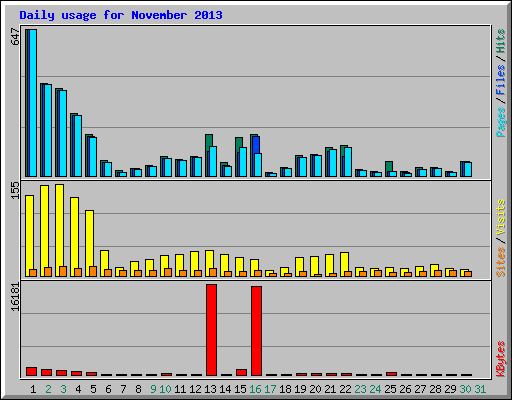Click the cyan pages bar for day 4
Screen dimensions: 512x400
click(x=78, y=146)
